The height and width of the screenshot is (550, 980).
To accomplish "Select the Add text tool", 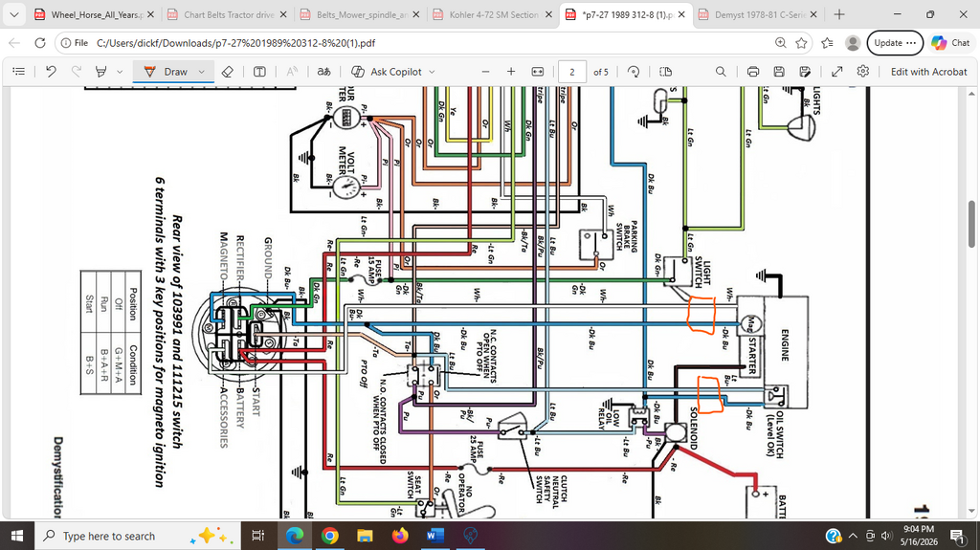I will coord(259,72).
